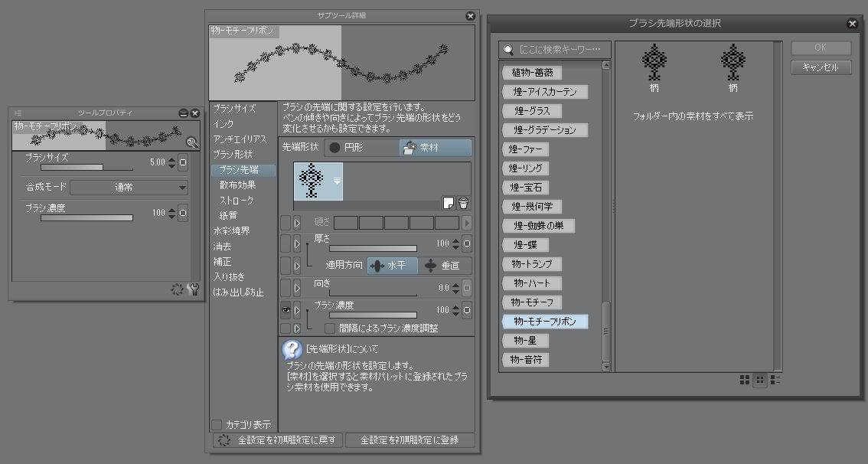
Task: Open the 合成モード dropdown
Action: (129, 187)
